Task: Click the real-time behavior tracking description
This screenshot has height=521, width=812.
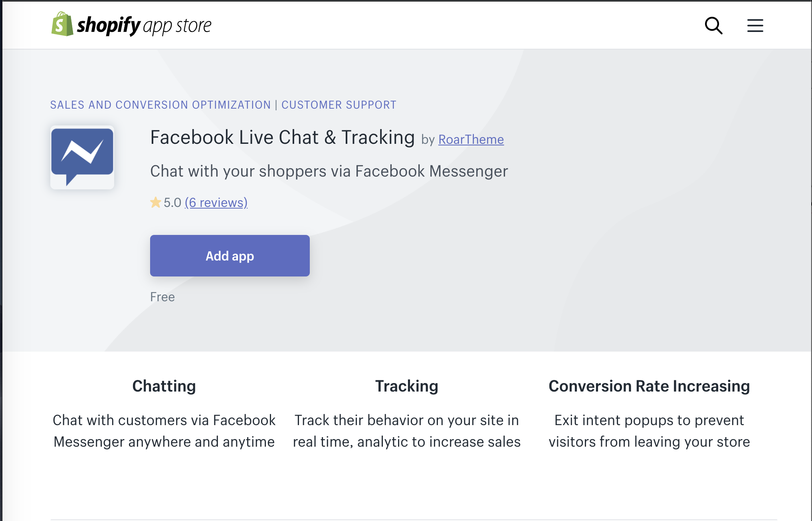Action: tap(407, 431)
